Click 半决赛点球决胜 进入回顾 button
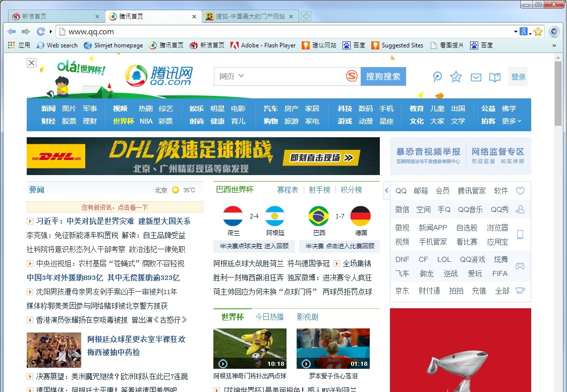567x392 pixels. 254,246
